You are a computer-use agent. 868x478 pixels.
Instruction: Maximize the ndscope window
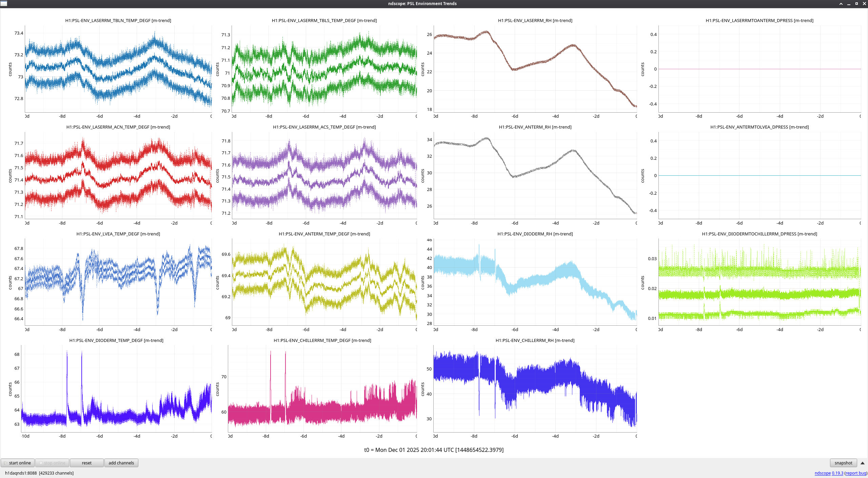point(856,3)
